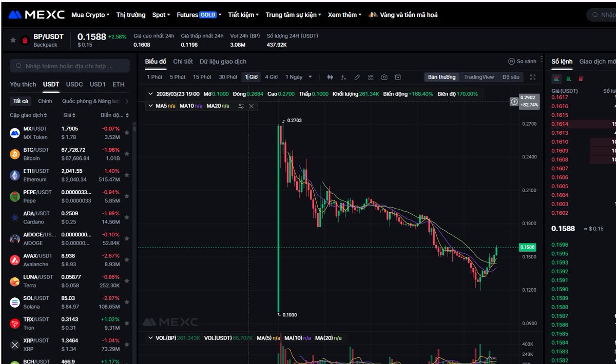
Task: Click the Ethereum coin icon
Action: (15, 175)
